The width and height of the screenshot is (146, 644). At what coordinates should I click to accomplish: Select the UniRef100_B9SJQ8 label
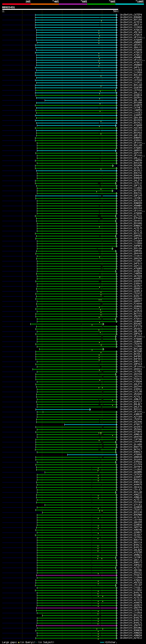tap(131, 349)
